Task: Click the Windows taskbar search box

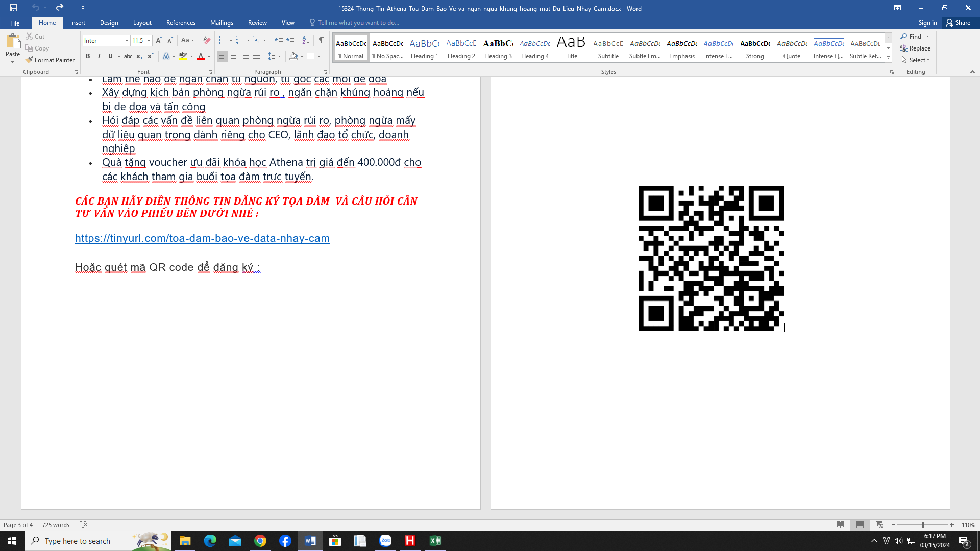Action: [98, 541]
